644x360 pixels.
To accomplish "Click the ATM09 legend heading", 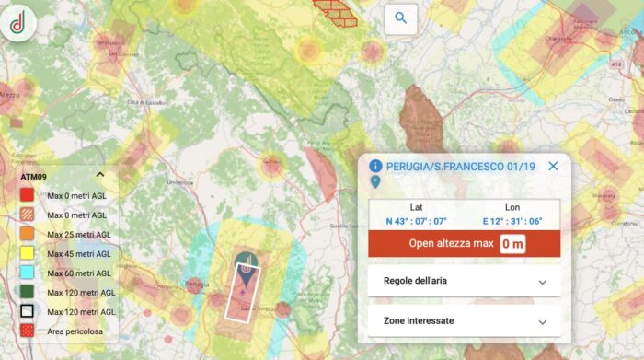I will (x=34, y=177).
